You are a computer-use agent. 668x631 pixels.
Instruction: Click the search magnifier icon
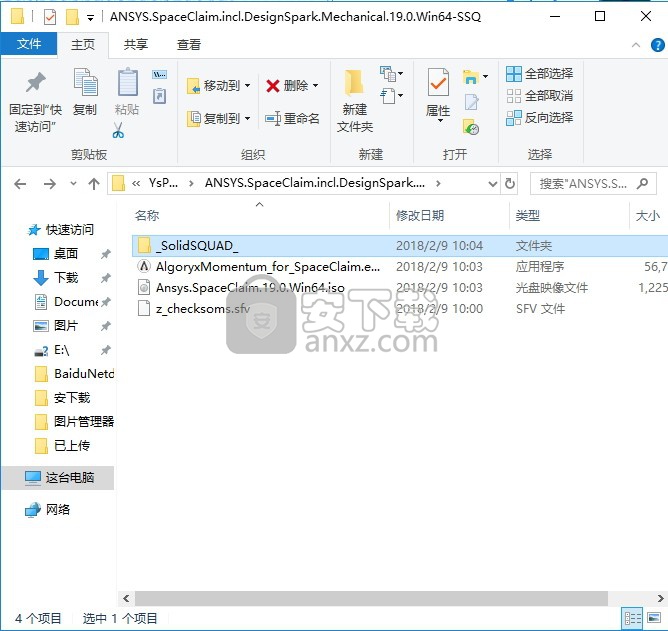(x=642, y=184)
